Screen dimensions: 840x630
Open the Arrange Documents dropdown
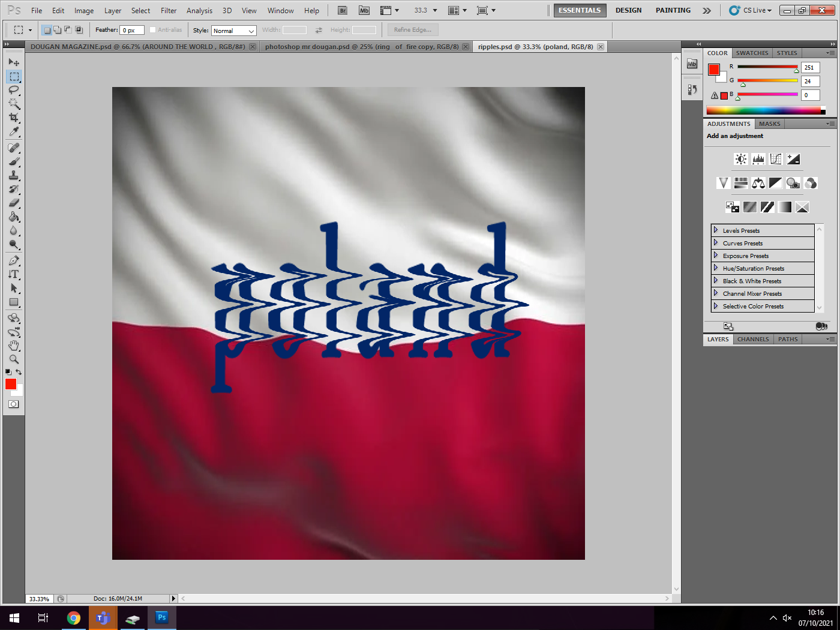pyautogui.click(x=458, y=10)
